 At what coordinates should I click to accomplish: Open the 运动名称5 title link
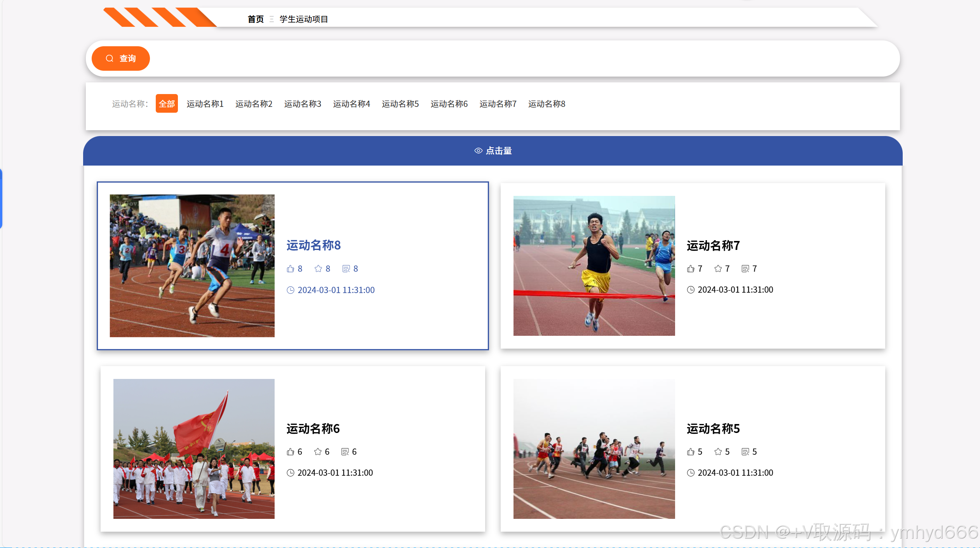(713, 429)
